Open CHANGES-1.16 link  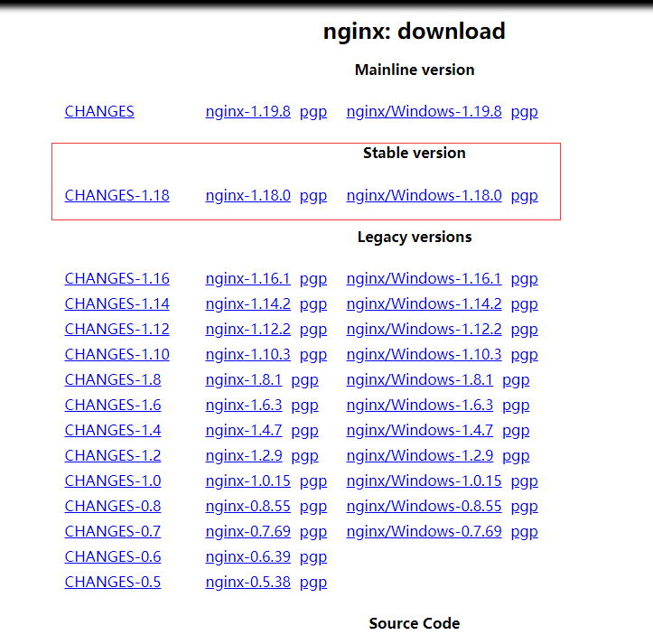(x=117, y=278)
